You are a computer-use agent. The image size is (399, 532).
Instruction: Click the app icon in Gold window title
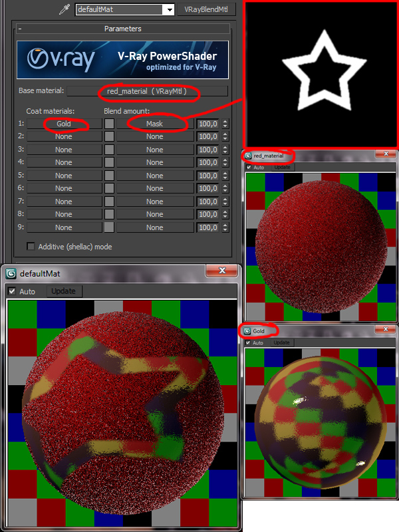point(248,331)
